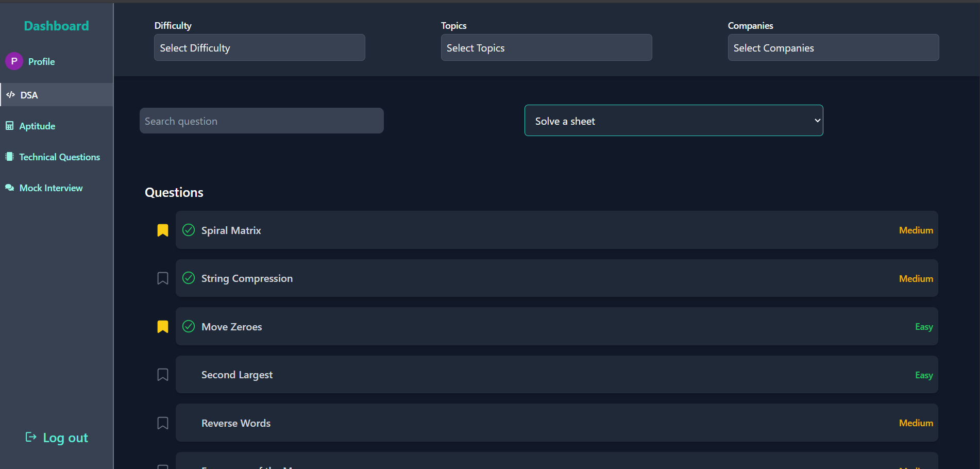
Task: Click the green checkmark on Spiral Matrix
Action: point(189,230)
